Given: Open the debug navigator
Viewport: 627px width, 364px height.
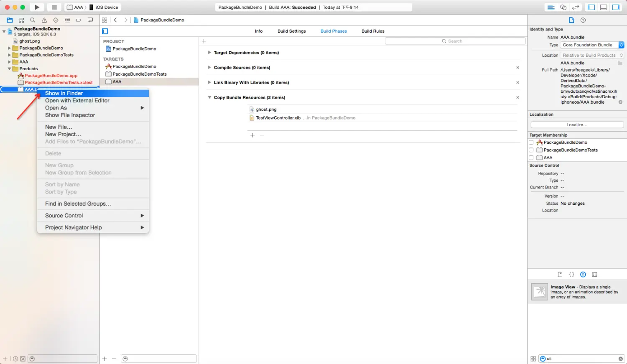Looking at the screenshot, I should coord(67,20).
